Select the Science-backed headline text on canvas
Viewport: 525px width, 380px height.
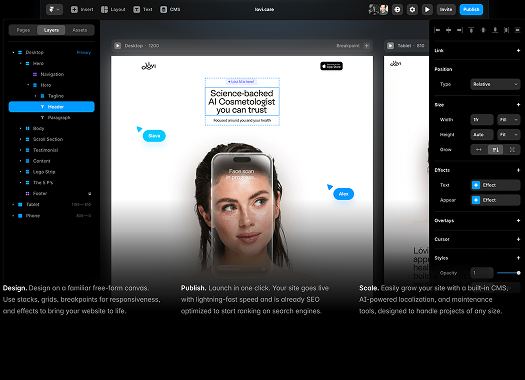pyautogui.click(x=242, y=101)
